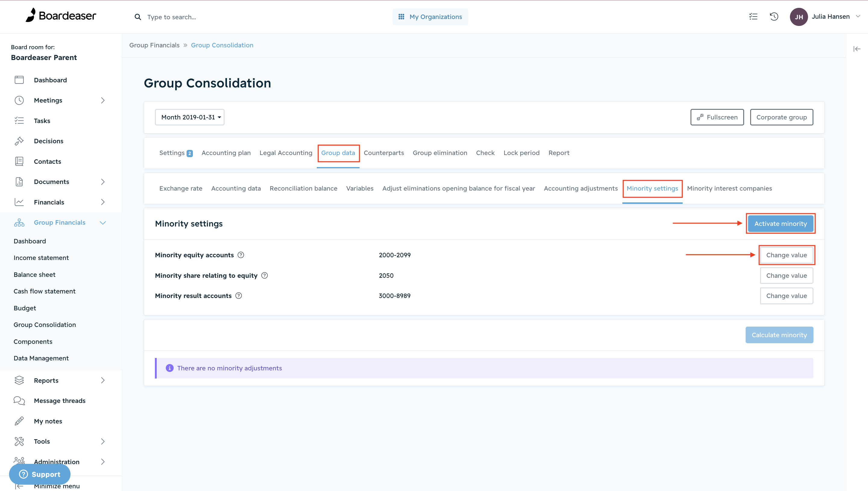Open Balance sheet in the sidebar
The image size is (868, 491).
34,274
